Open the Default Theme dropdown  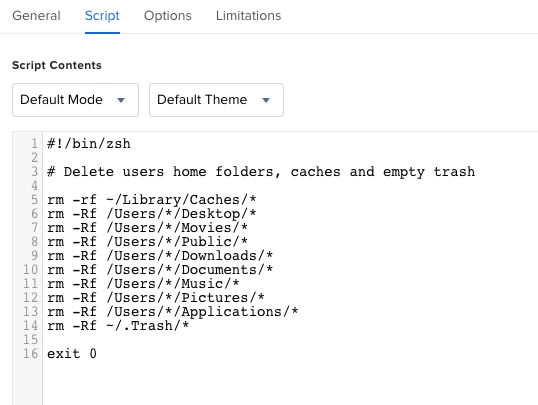coord(217,100)
